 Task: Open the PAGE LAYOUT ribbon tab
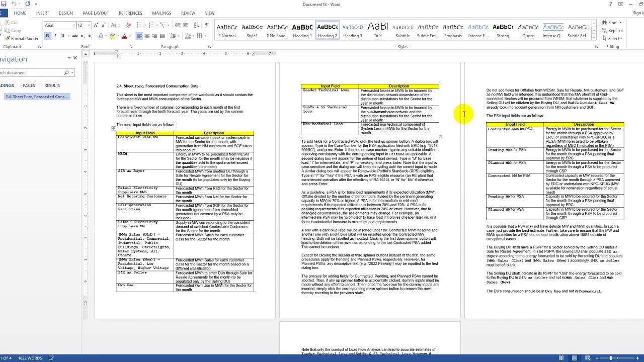point(96,13)
